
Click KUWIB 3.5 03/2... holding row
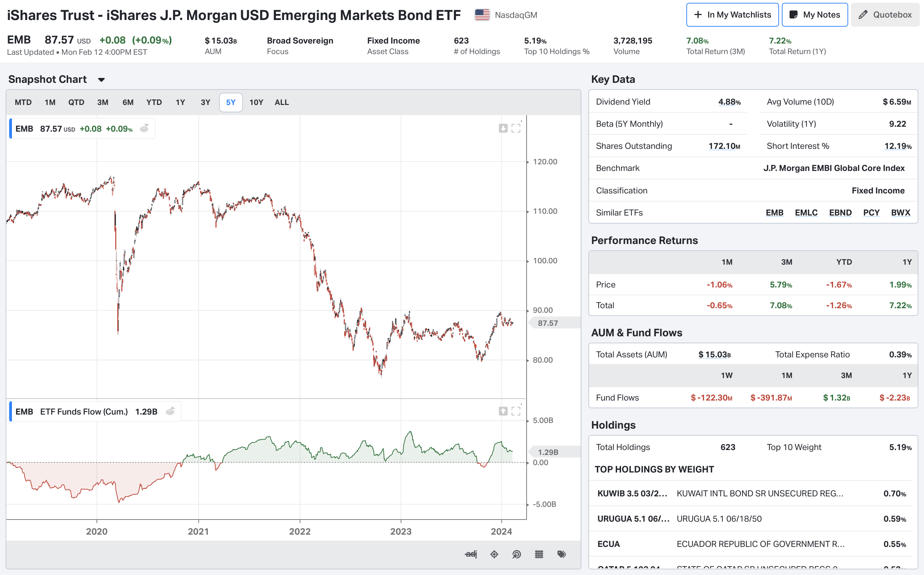coord(751,493)
